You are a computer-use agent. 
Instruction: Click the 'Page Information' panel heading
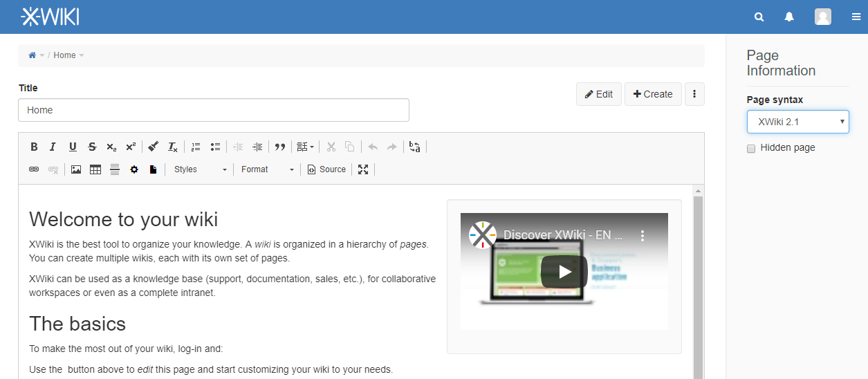pos(781,63)
